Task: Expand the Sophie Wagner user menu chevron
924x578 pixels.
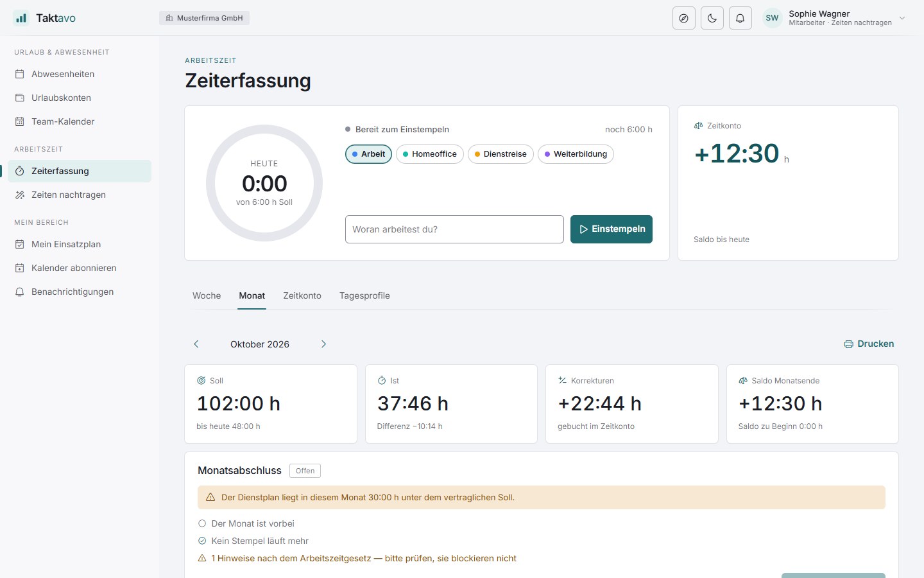Action: click(902, 18)
